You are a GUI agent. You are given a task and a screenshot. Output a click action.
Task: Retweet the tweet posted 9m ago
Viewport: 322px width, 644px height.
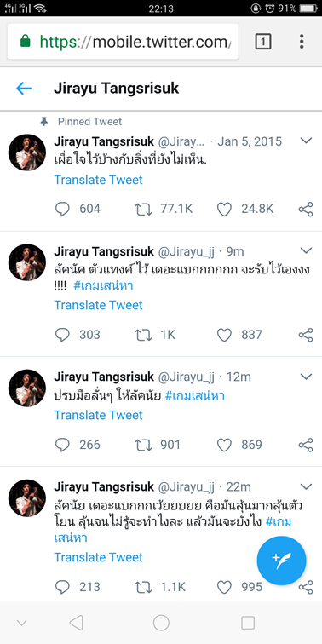point(143,335)
